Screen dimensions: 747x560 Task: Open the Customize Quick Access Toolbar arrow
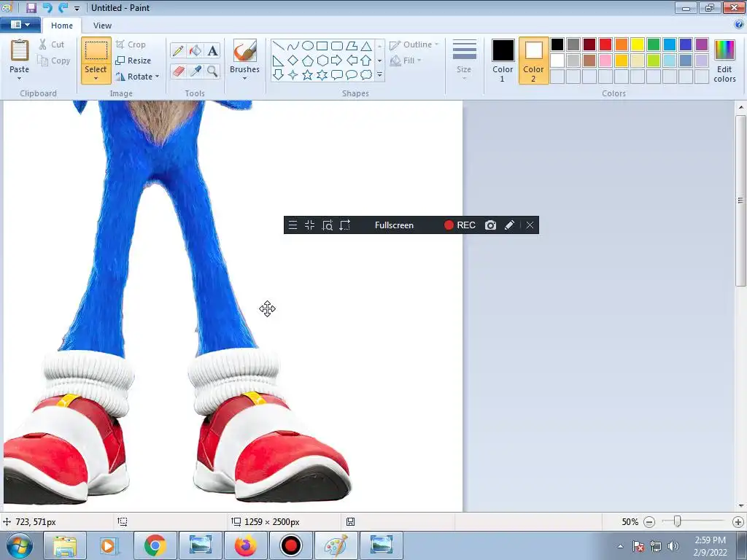[x=77, y=8]
